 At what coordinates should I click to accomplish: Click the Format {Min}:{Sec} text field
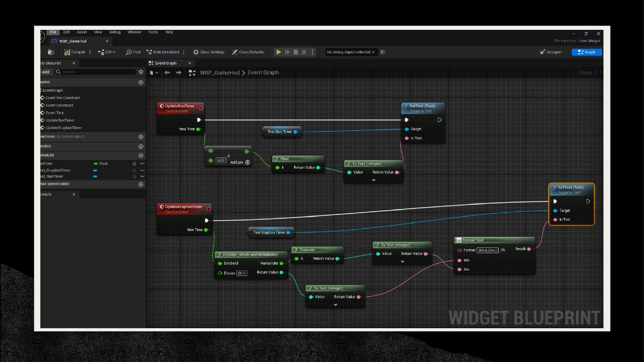(488, 250)
